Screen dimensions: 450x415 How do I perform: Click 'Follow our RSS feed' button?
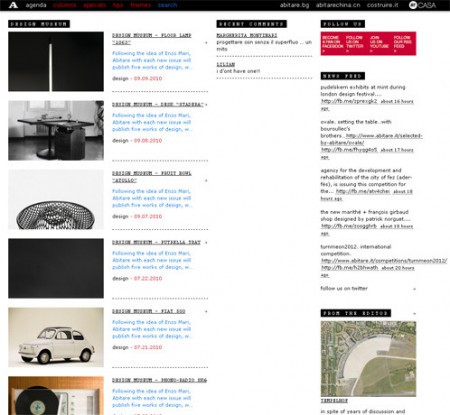(x=402, y=44)
